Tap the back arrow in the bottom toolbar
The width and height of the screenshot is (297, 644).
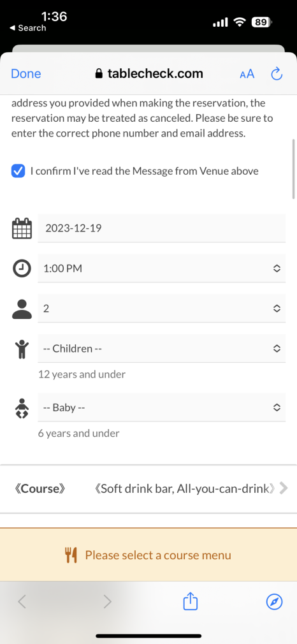(x=22, y=602)
